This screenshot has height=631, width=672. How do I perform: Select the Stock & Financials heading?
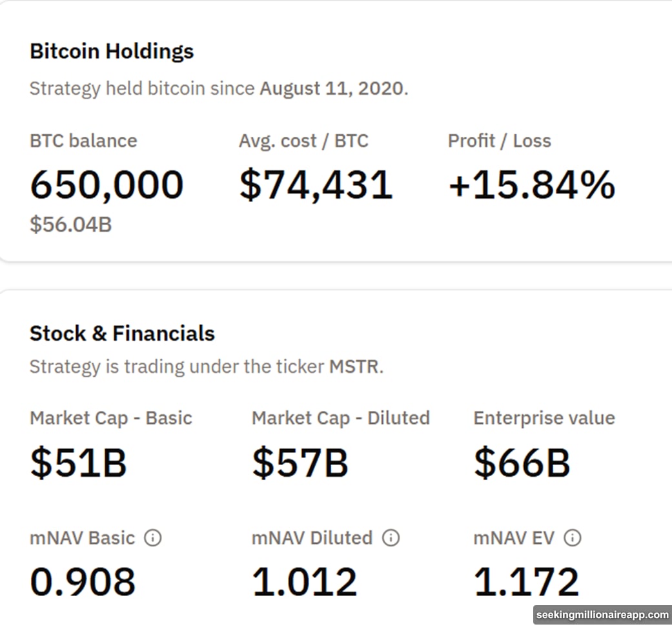(x=121, y=334)
